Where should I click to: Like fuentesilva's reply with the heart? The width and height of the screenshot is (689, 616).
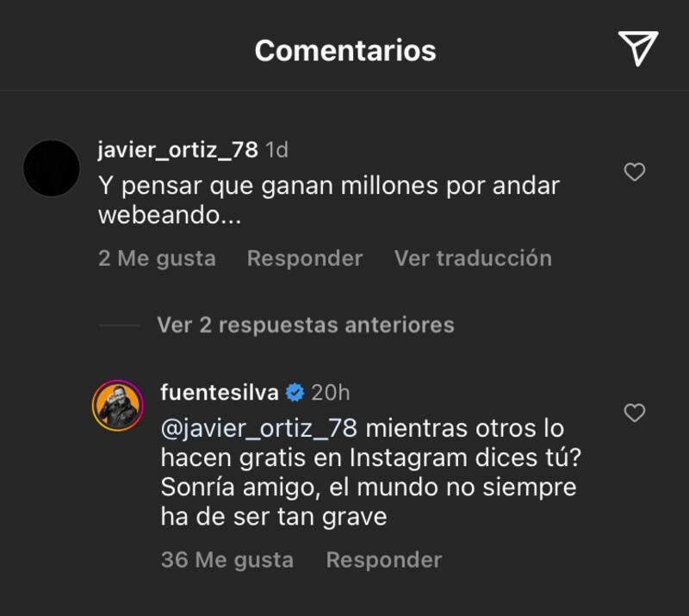coord(634,413)
